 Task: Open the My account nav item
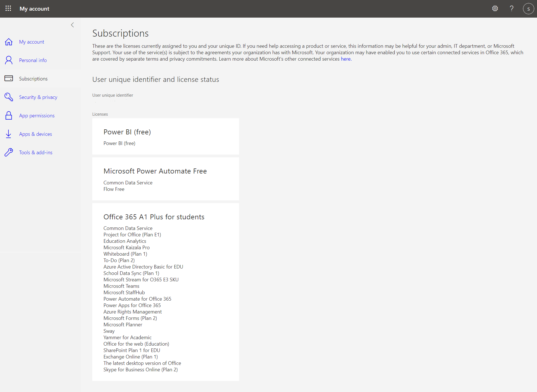click(x=32, y=42)
